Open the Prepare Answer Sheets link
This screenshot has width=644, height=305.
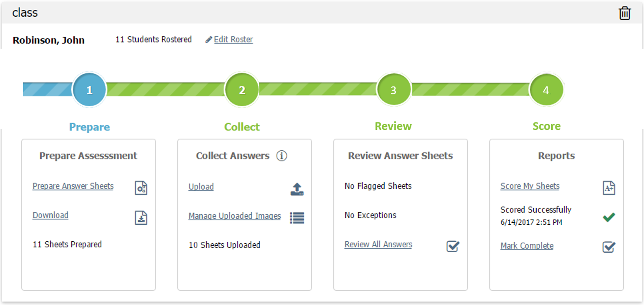point(73,186)
